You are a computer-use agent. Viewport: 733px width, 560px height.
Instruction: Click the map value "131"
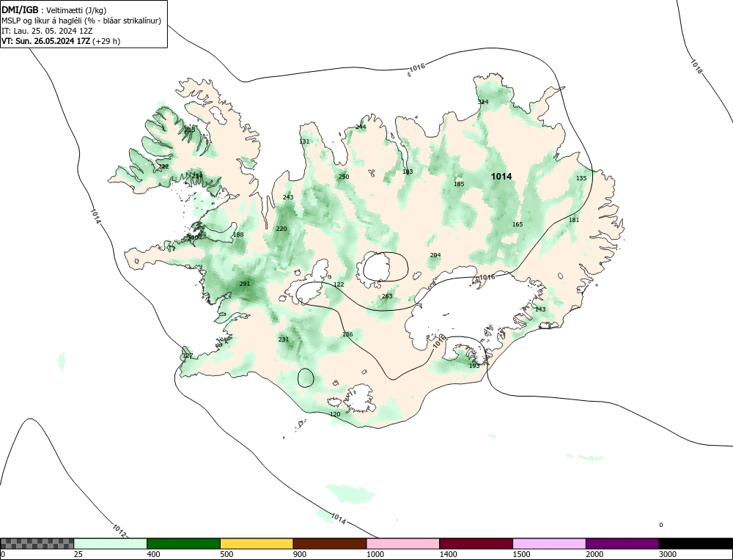[x=304, y=141]
